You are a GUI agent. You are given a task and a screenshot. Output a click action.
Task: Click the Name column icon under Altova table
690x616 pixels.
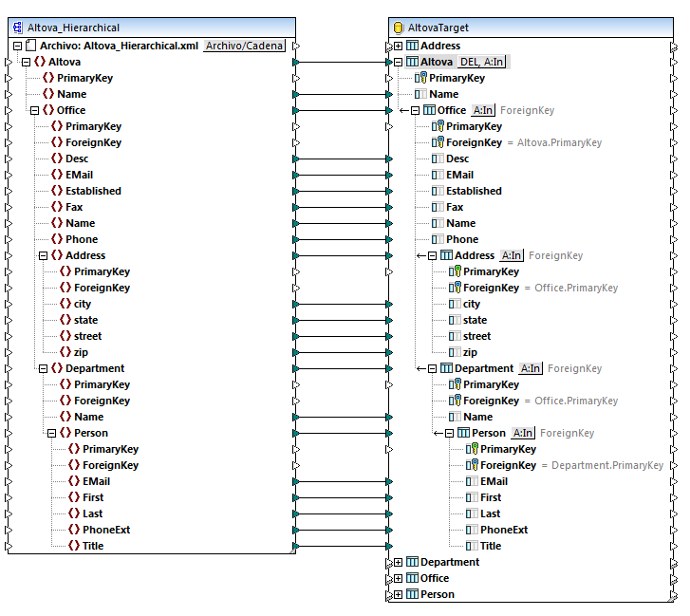pyautogui.click(x=420, y=94)
